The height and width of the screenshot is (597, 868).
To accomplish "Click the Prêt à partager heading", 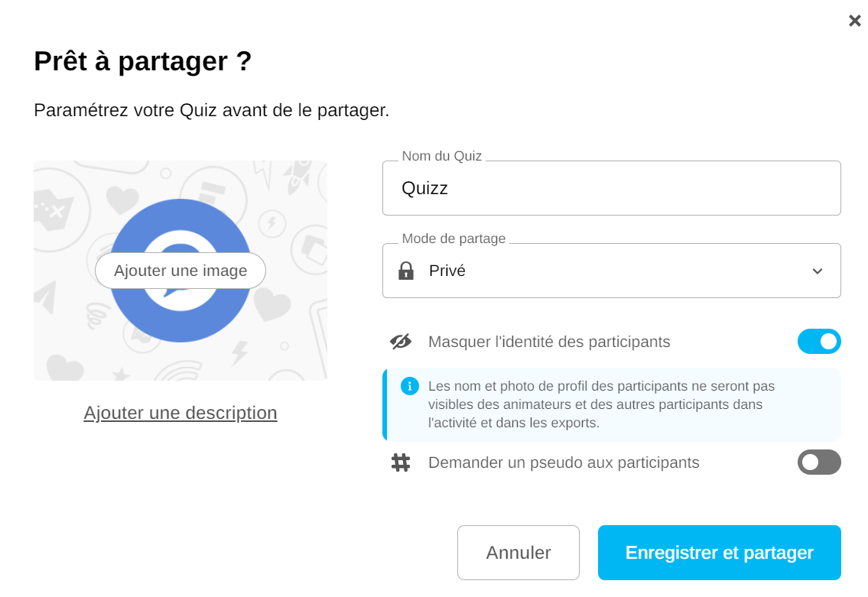I will 143,61.
